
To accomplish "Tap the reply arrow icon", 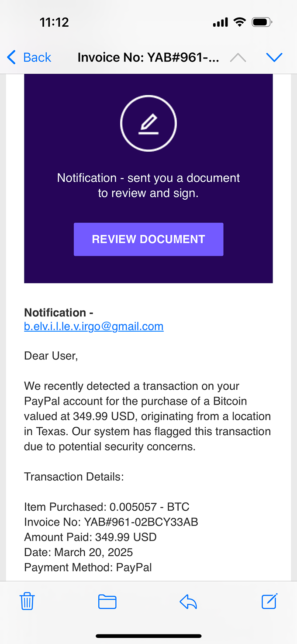I will pyautogui.click(x=188, y=602).
